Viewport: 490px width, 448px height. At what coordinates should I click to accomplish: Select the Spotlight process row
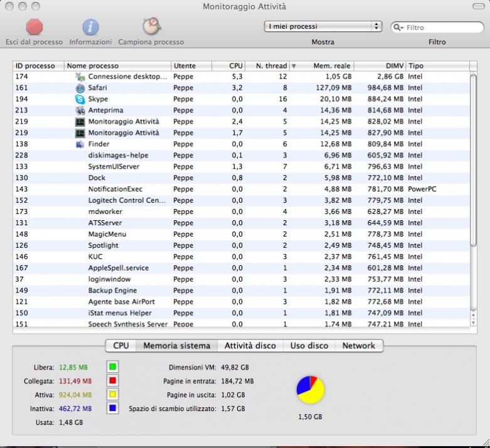click(242, 245)
